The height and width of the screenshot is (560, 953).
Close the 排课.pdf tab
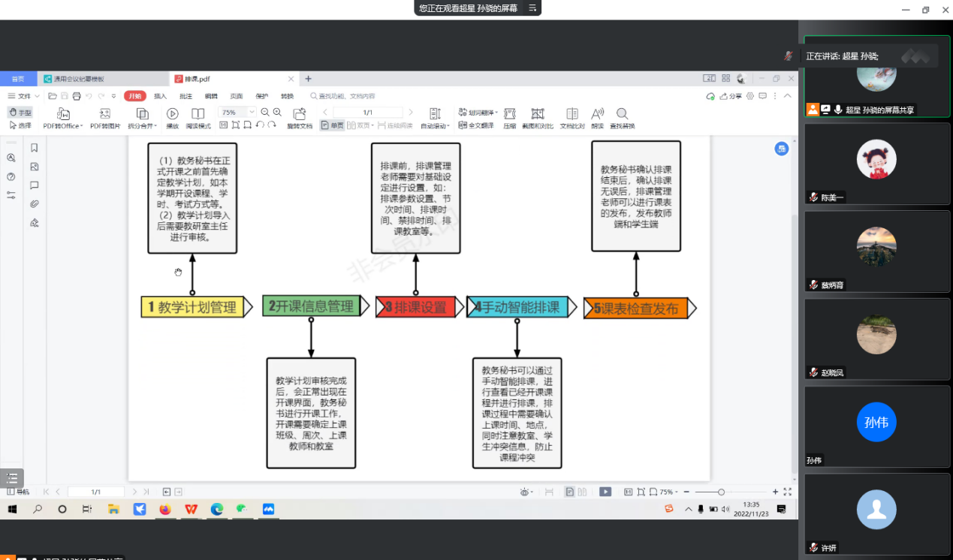[x=291, y=79]
